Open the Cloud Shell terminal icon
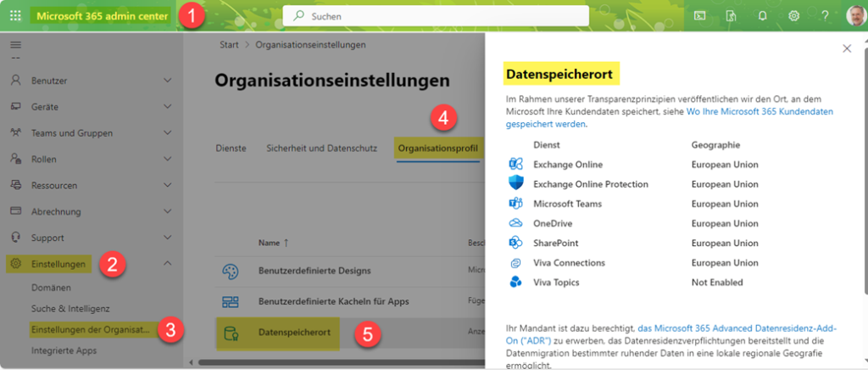The height and width of the screenshot is (370, 868). click(x=699, y=16)
